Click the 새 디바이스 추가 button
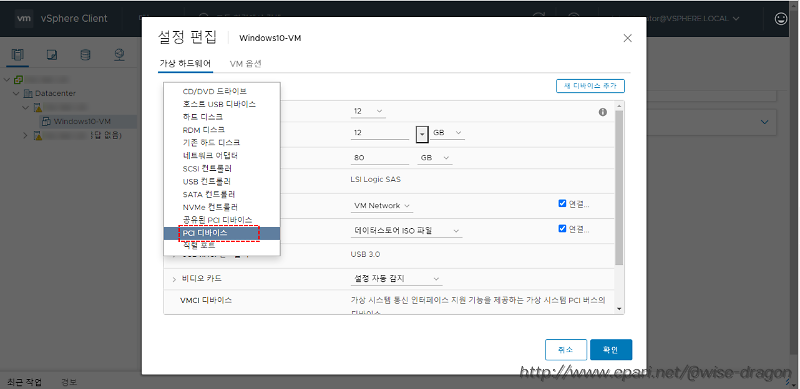 tap(590, 86)
